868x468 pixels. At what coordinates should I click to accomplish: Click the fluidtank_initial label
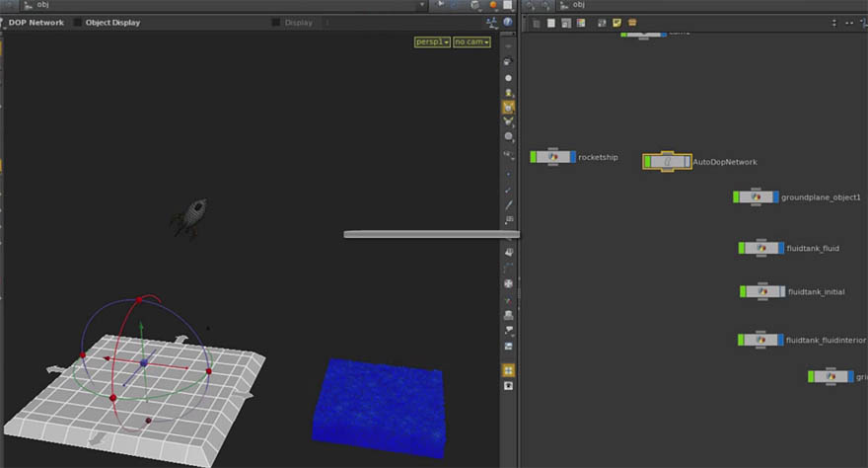(816, 292)
